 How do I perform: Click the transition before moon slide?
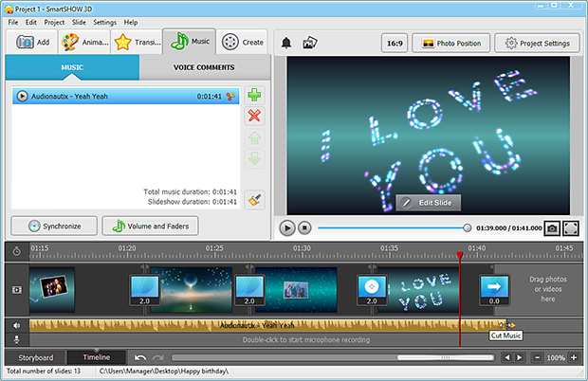point(145,290)
